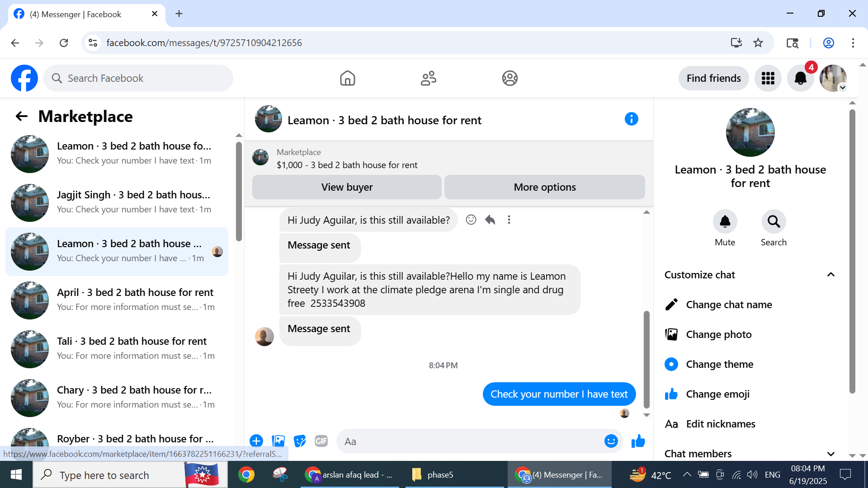Open the Royber conversation

[117, 439]
